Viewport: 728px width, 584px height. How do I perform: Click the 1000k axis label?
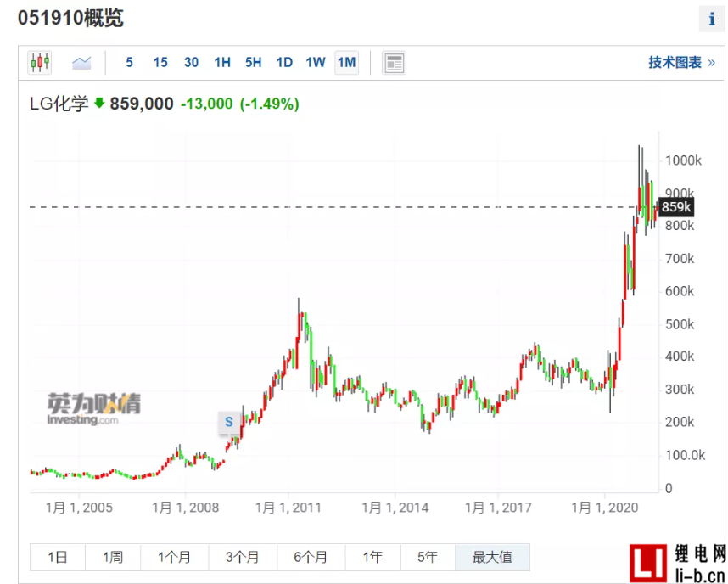tap(683, 160)
